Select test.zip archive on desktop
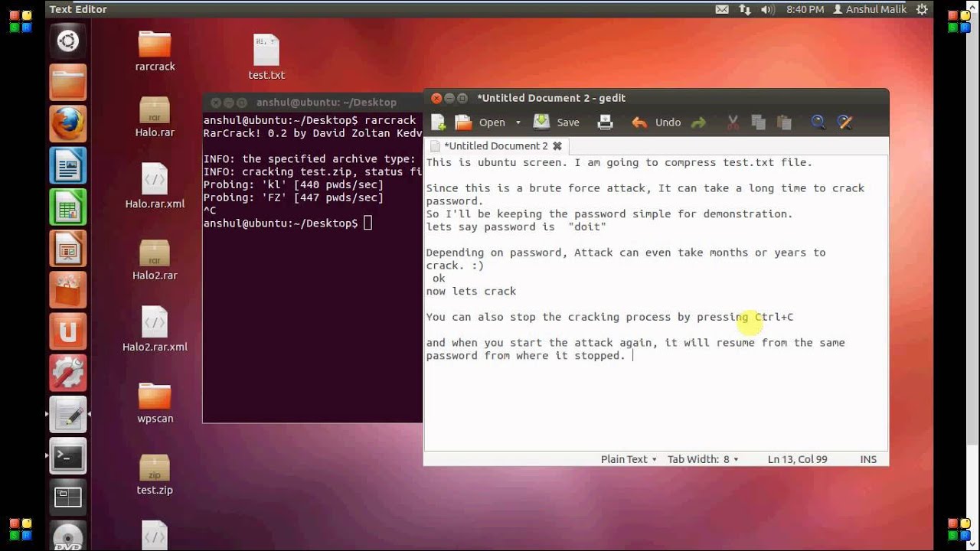This screenshot has width=980, height=551. pos(155,474)
